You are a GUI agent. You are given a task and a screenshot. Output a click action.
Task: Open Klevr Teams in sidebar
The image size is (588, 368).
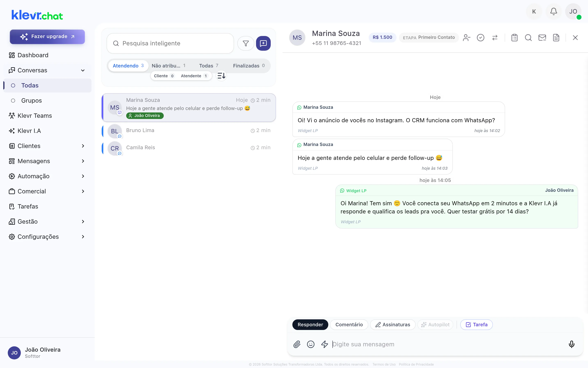47,116
